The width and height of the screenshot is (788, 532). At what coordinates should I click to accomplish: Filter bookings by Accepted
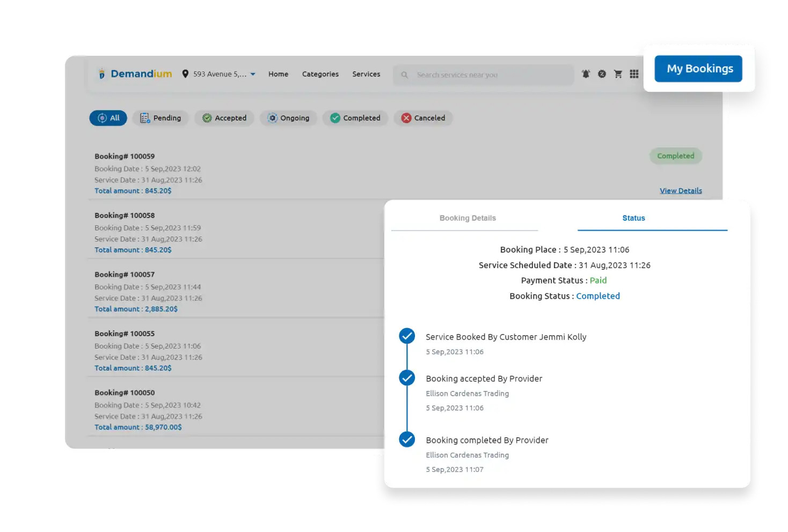(224, 118)
